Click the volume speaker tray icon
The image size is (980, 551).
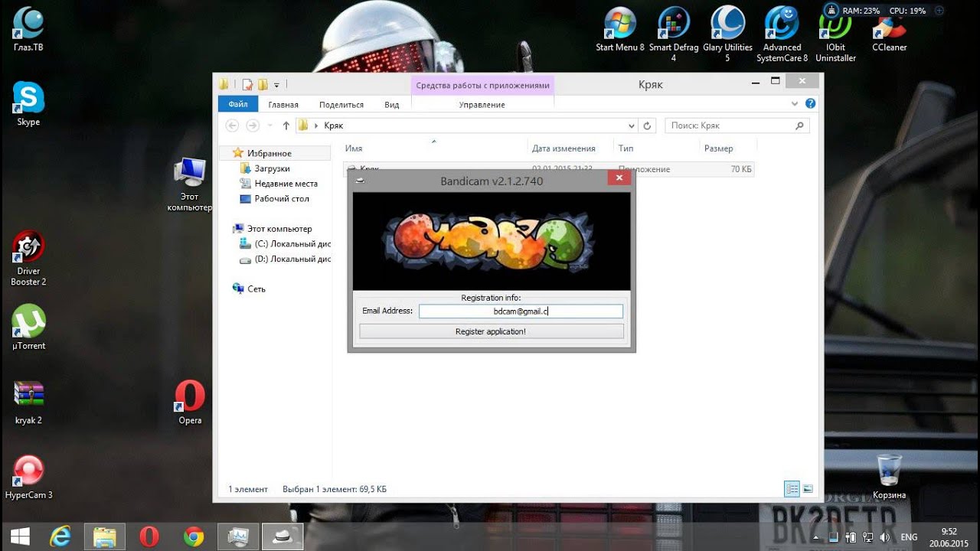884,537
